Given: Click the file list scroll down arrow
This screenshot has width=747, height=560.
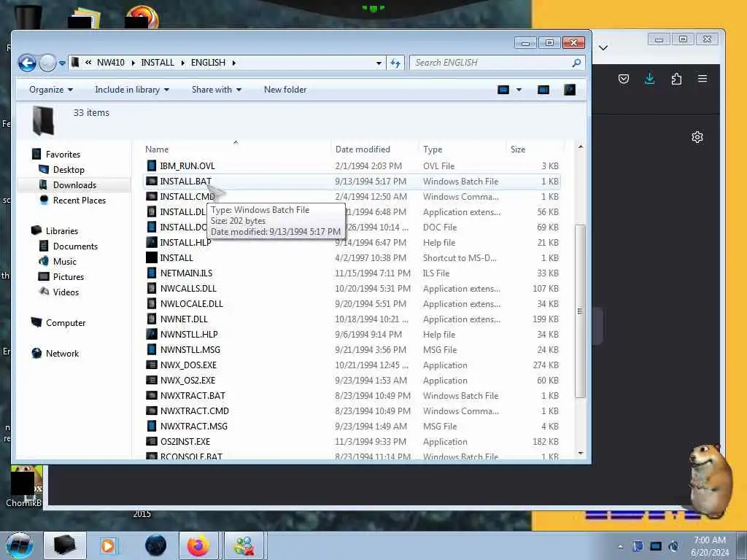Looking at the screenshot, I should pyautogui.click(x=580, y=453).
